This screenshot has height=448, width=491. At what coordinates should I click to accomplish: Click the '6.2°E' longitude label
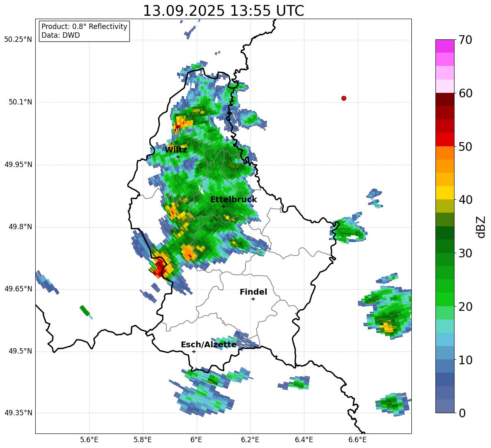250,440
